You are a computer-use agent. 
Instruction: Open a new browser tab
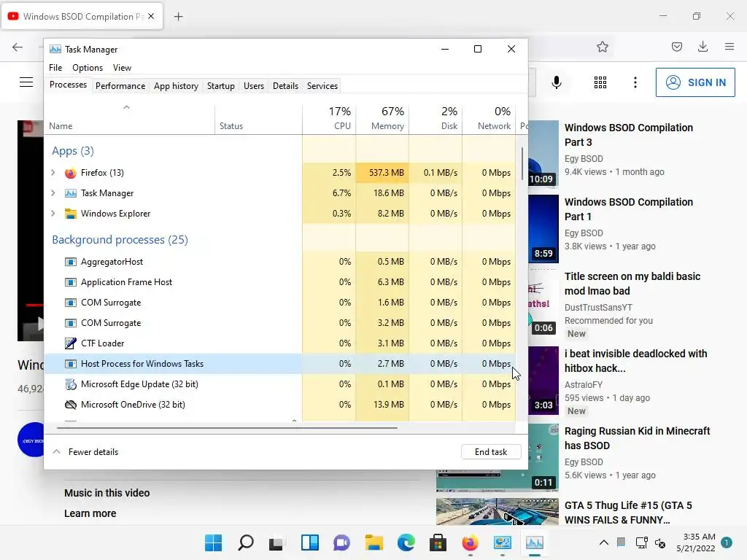178,17
